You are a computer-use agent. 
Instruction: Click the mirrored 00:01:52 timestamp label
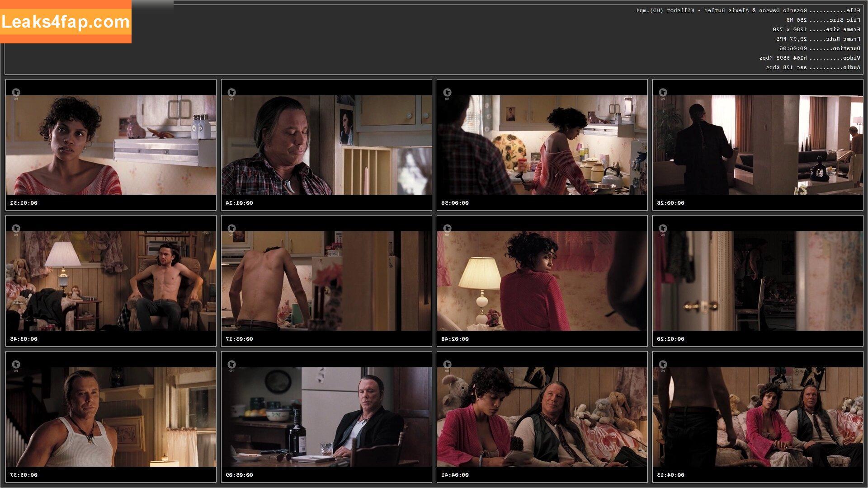coord(24,203)
